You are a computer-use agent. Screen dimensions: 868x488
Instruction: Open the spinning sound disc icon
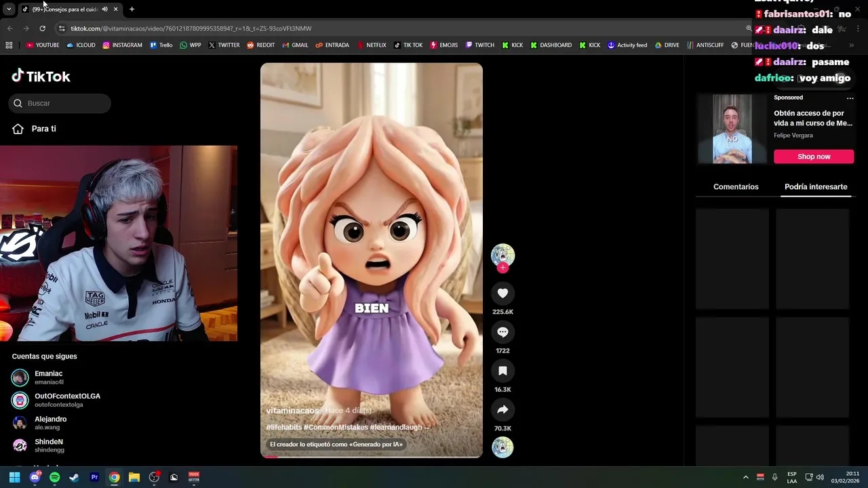click(502, 447)
